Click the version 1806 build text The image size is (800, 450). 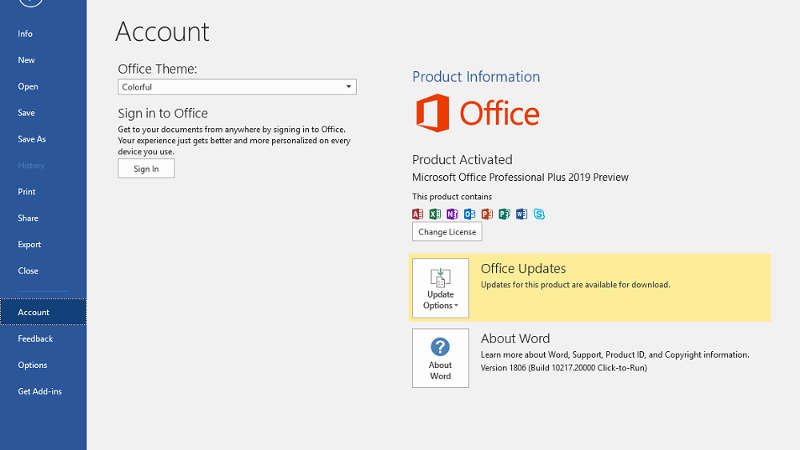pyautogui.click(x=564, y=368)
